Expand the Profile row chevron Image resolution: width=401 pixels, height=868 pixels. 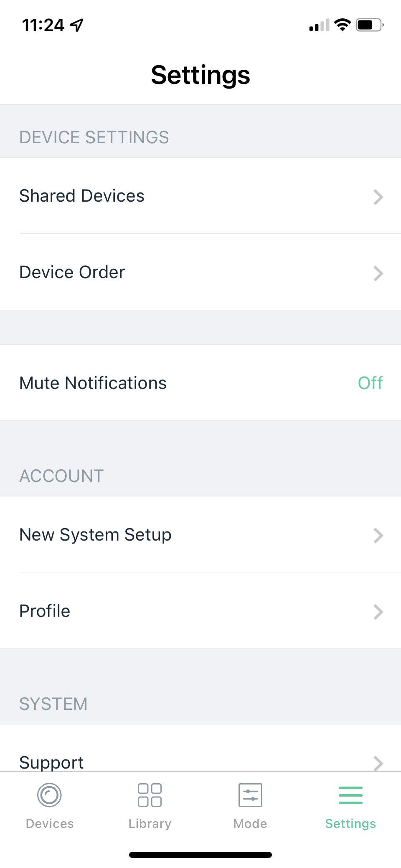378,612
